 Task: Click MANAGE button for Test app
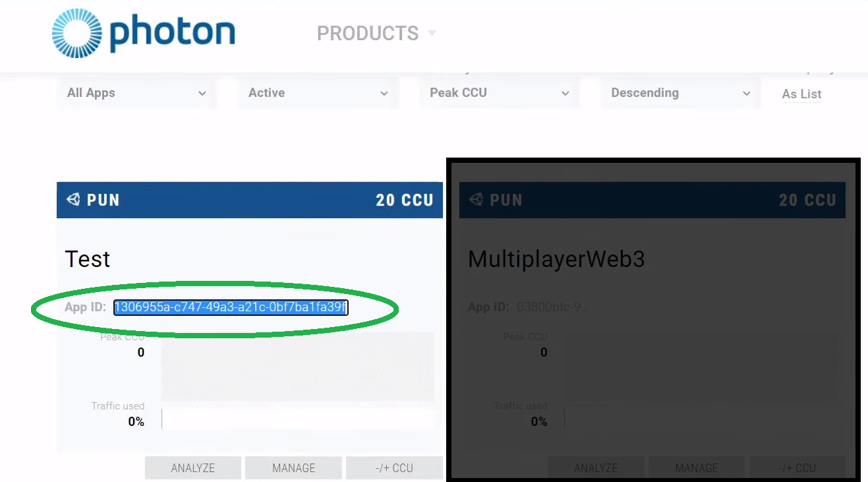click(293, 468)
